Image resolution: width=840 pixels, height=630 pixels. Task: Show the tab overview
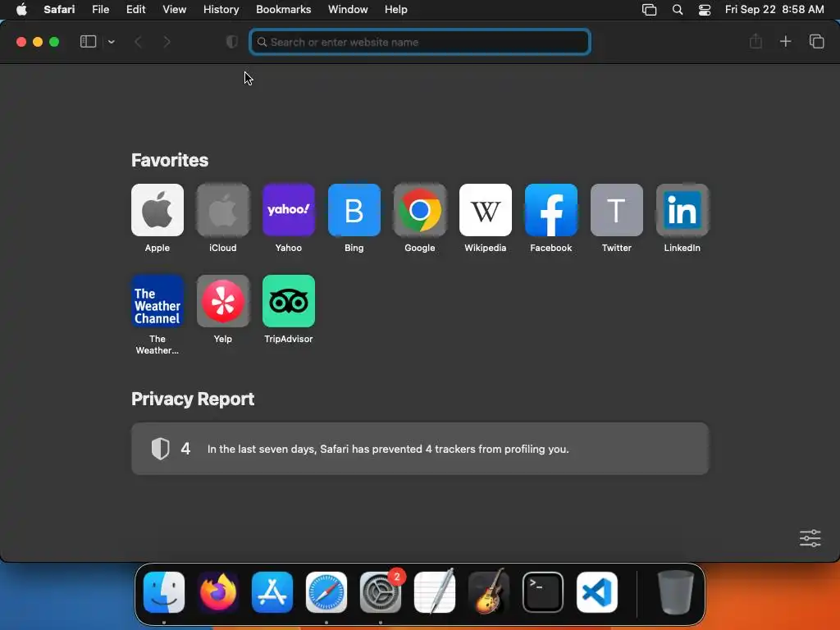click(816, 41)
